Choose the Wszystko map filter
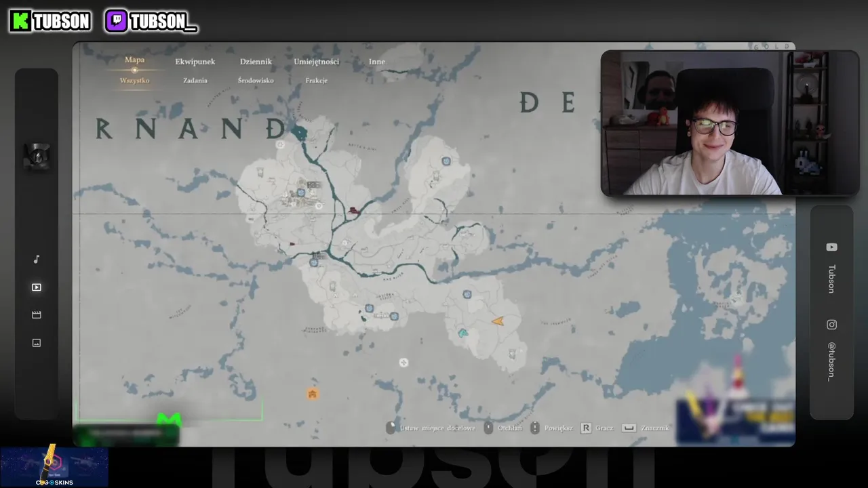868x488 pixels. point(134,81)
